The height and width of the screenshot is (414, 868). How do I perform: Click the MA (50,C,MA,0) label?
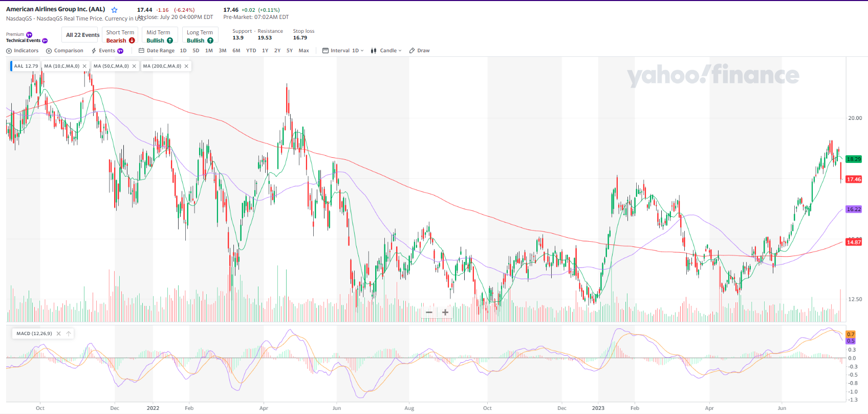point(111,66)
